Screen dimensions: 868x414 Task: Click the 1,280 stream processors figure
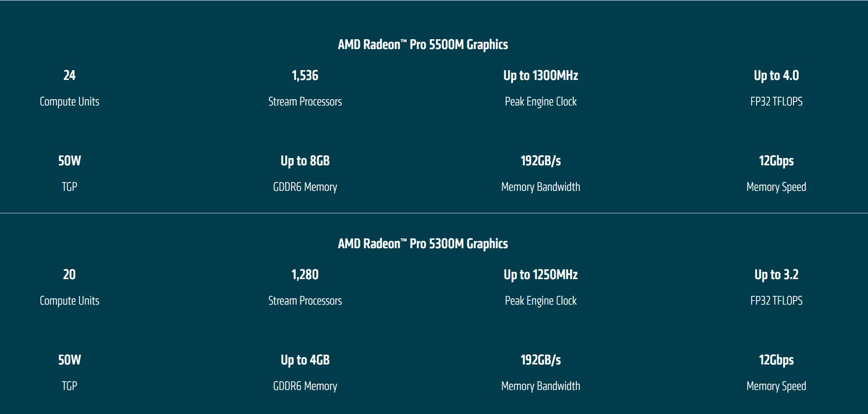305,275
